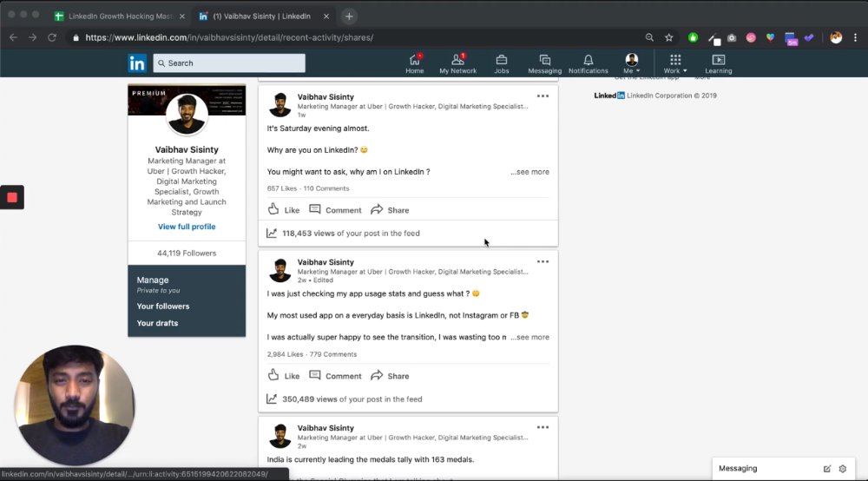Compose new message in Messaging bar

tap(826, 469)
